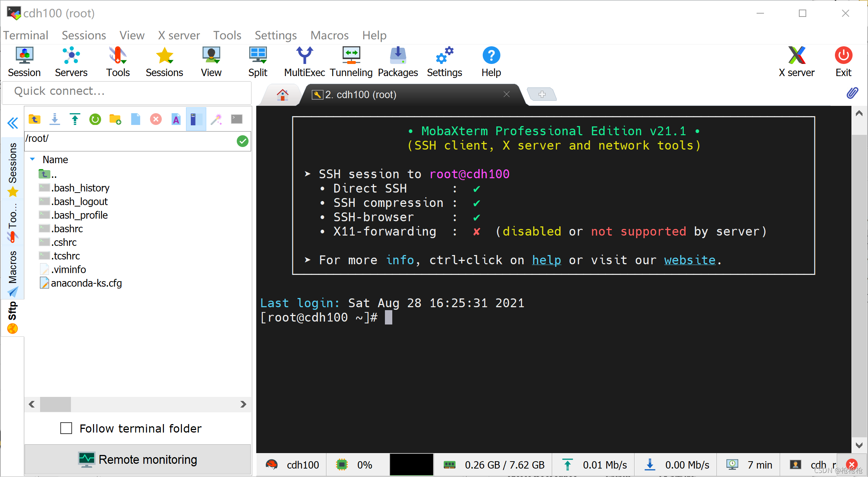Open the Settings gears icon
Viewport: 868px width, 477px height.
(444, 61)
